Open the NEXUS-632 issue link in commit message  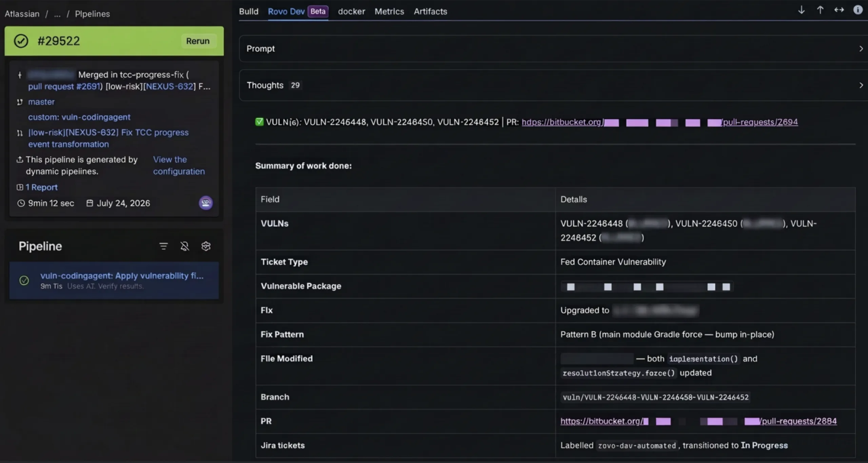point(170,86)
